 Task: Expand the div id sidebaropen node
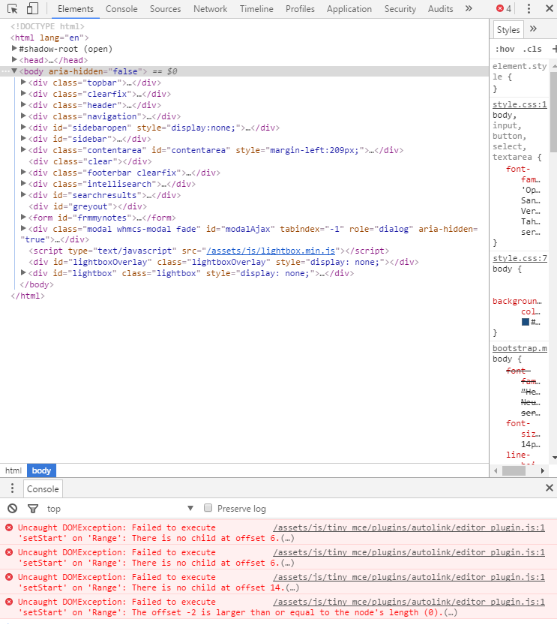[23, 127]
